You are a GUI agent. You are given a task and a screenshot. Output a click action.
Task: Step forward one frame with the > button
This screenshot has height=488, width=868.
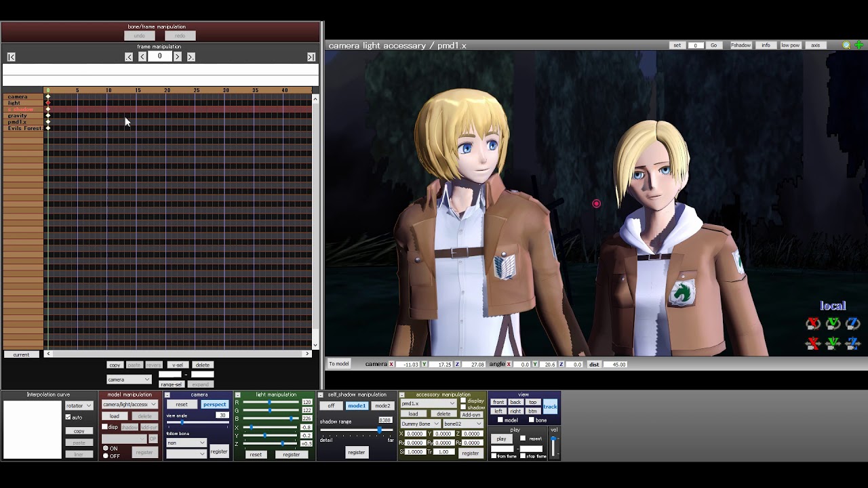point(178,57)
